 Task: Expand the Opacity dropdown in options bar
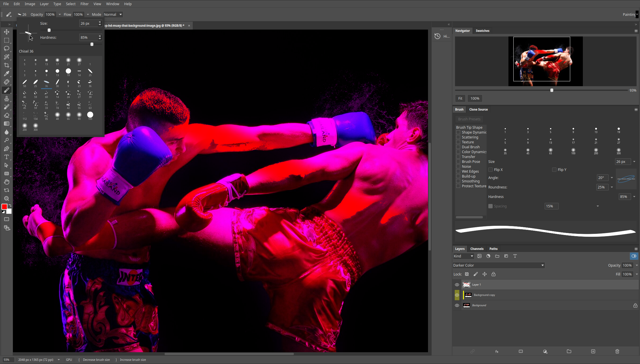(60, 14)
